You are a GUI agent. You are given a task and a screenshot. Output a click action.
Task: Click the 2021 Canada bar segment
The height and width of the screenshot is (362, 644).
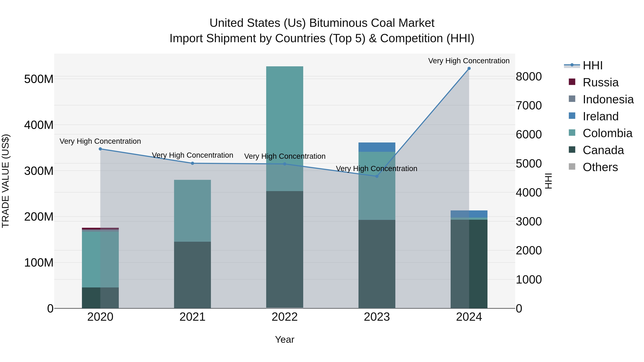pyautogui.click(x=192, y=275)
